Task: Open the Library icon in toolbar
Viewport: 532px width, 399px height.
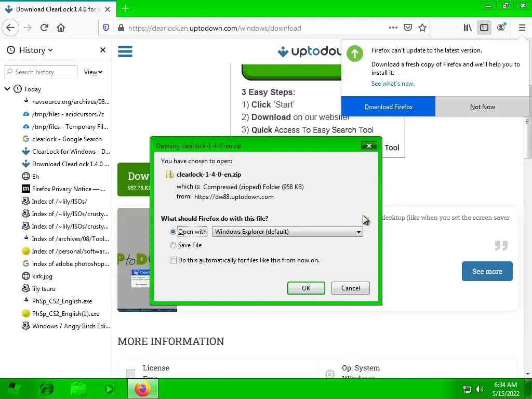Action: (x=468, y=28)
